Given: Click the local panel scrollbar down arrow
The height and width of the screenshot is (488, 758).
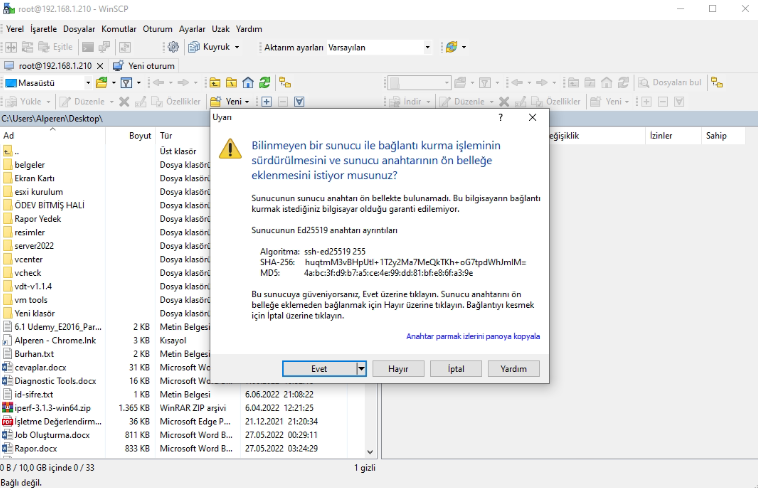Looking at the screenshot, I should pos(370,452).
